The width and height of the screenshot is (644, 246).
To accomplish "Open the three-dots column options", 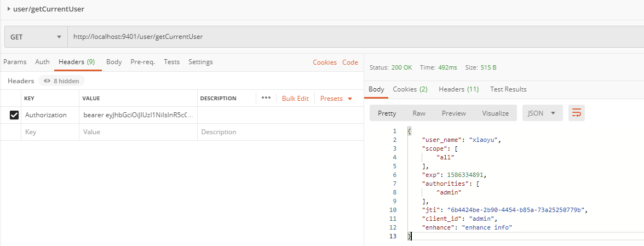I will (x=266, y=98).
